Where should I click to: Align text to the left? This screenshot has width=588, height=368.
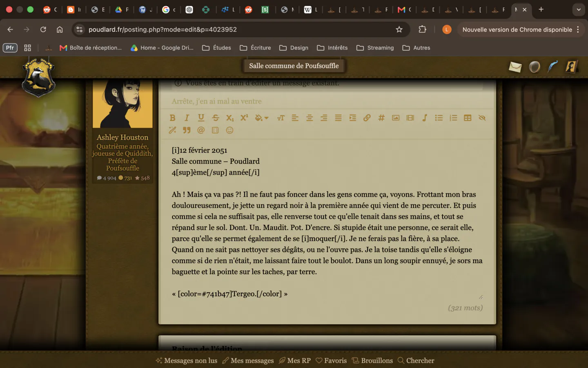tap(295, 118)
